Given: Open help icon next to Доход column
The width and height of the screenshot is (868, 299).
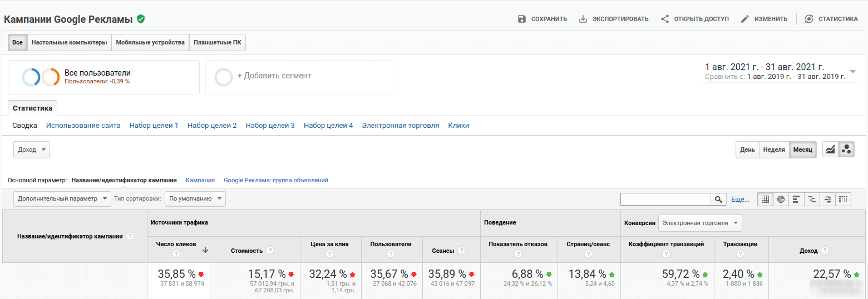Looking at the screenshot, I should tap(825, 251).
